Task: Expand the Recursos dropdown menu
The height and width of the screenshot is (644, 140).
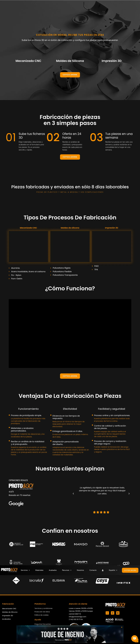Action: [x=66, y=570]
